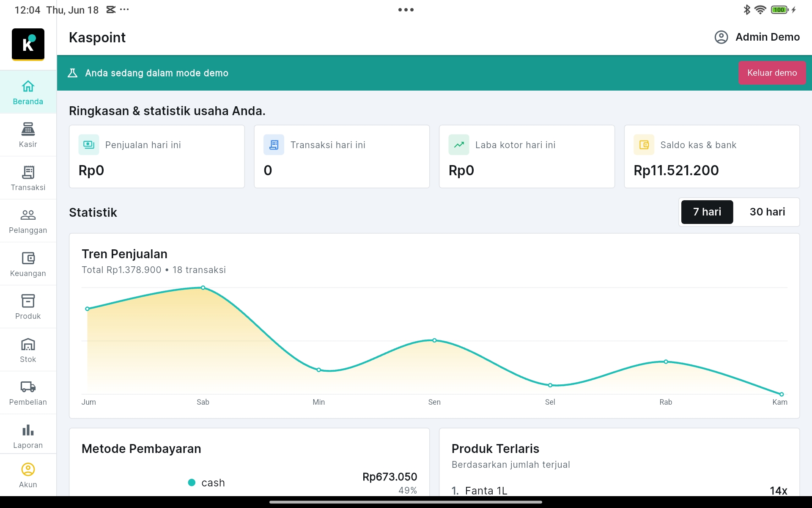812x508 pixels.
Task: Tap the three-dot multitasking menu at top
Action: tap(406, 10)
